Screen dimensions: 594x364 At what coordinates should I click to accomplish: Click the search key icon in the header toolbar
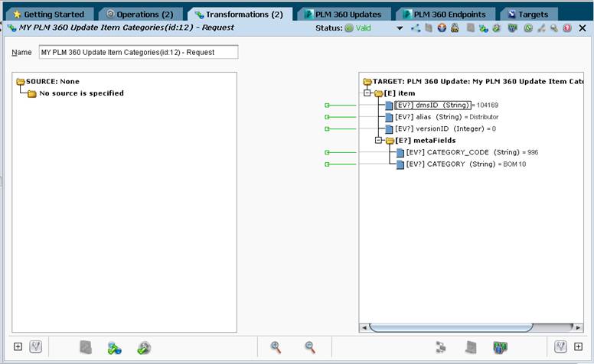[554, 28]
